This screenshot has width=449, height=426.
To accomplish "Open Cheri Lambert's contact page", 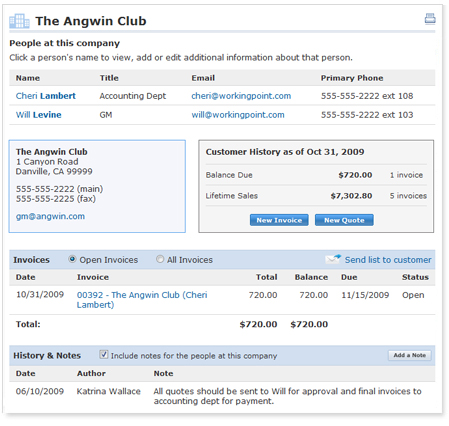I will click(46, 96).
